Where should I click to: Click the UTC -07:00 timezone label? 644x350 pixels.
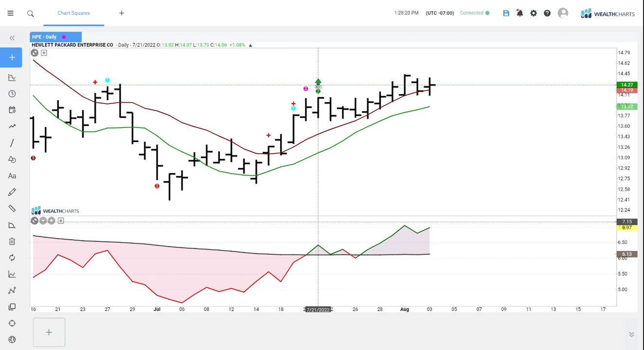point(440,13)
